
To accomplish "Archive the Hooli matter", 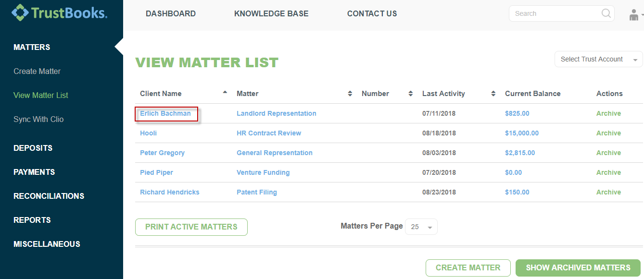I will coord(608,133).
